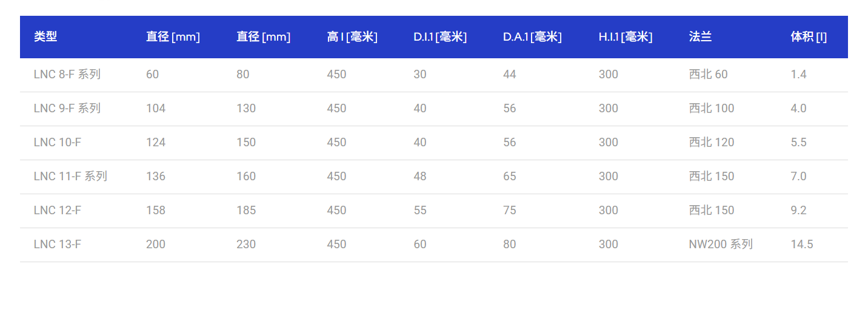Viewport: 868px width, 315px height.
Task: Select the 9.2 volume value
Action: point(799,211)
